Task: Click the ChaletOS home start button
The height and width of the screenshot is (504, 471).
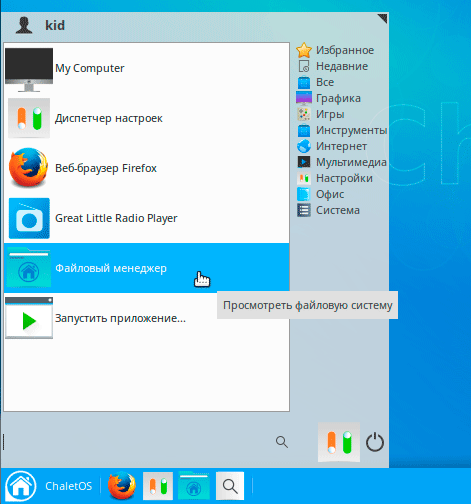Action: 21,486
